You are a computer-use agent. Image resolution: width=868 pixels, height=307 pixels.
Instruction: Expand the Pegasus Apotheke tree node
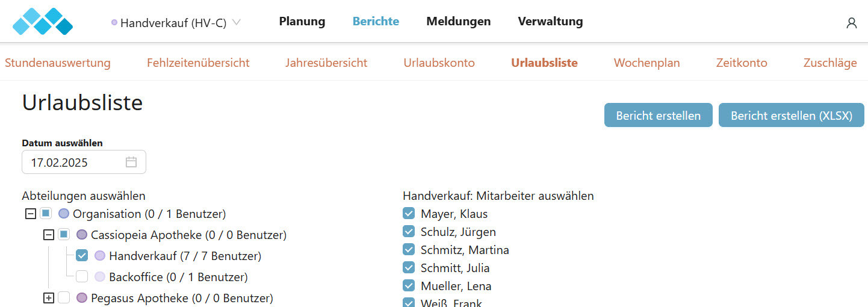tap(49, 298)
